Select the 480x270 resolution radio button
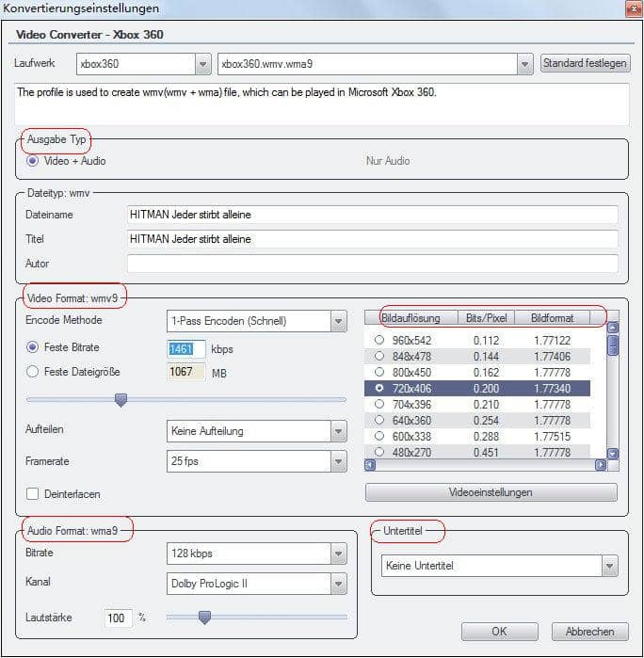 pyautogui.click(x=379, y=452)
